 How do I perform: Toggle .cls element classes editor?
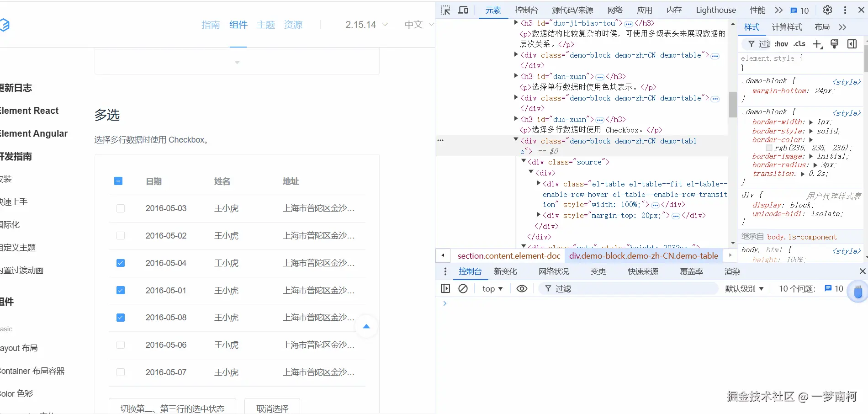click(x=799, y=44)
